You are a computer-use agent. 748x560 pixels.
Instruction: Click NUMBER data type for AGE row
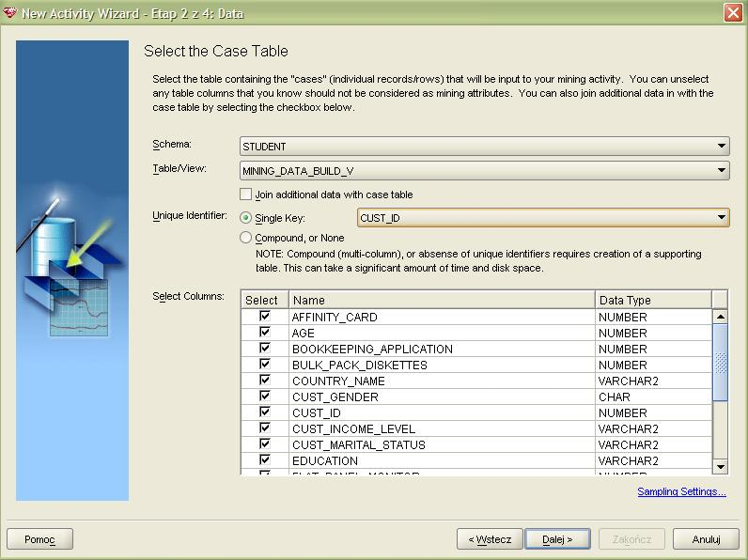653,333
